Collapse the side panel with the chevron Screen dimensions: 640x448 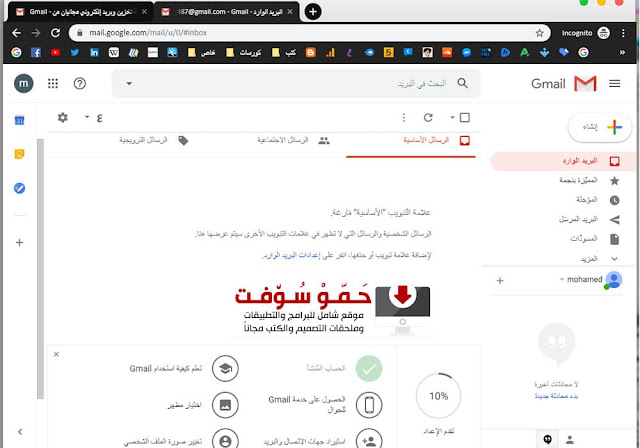pyautogui.click(x=20, y=432)
